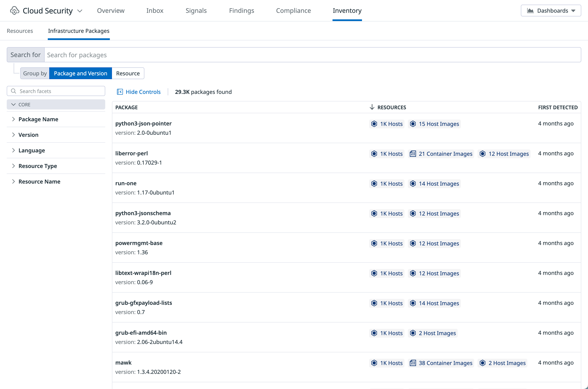Switch to the Resources sub-tab
The width and height of the screenshot is (588, 389).
tap(20, 31)
